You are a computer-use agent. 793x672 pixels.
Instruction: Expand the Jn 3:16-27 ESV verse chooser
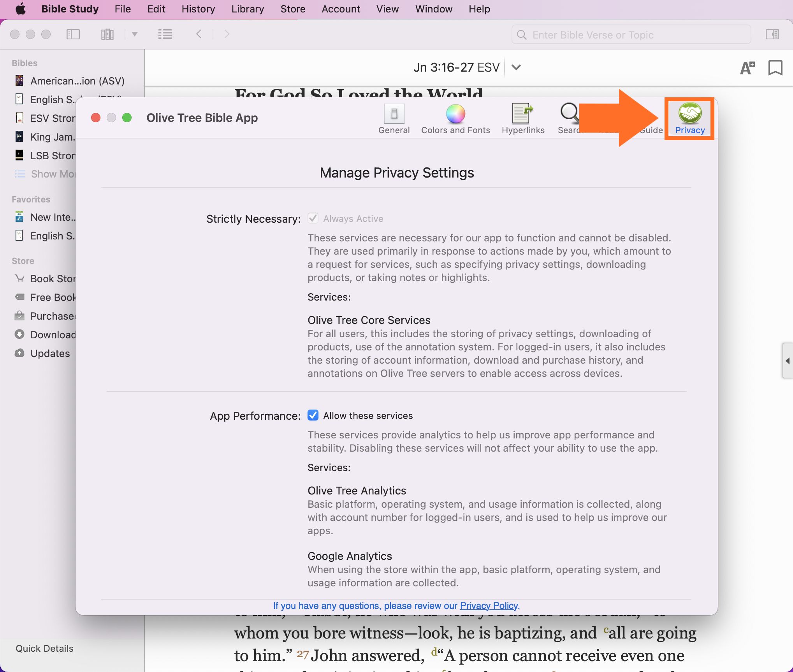[516, 67]
